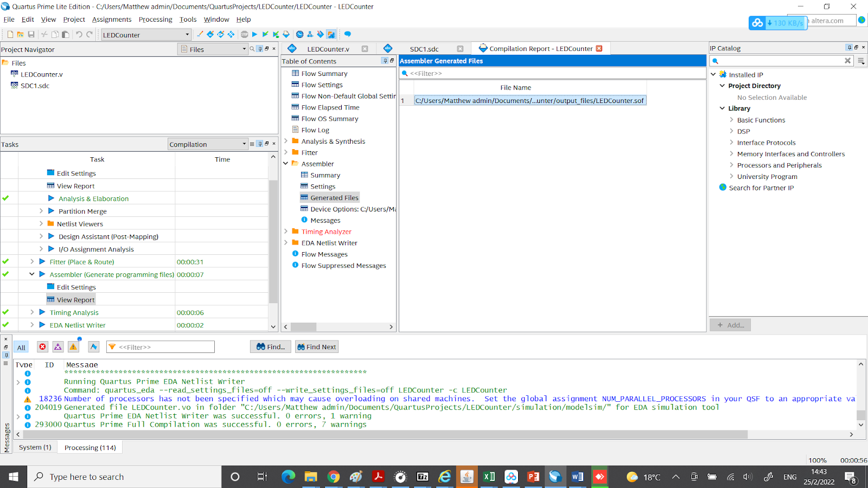
Task: Open the Timing Analyzer clock icon
Action: click(299, 34)
